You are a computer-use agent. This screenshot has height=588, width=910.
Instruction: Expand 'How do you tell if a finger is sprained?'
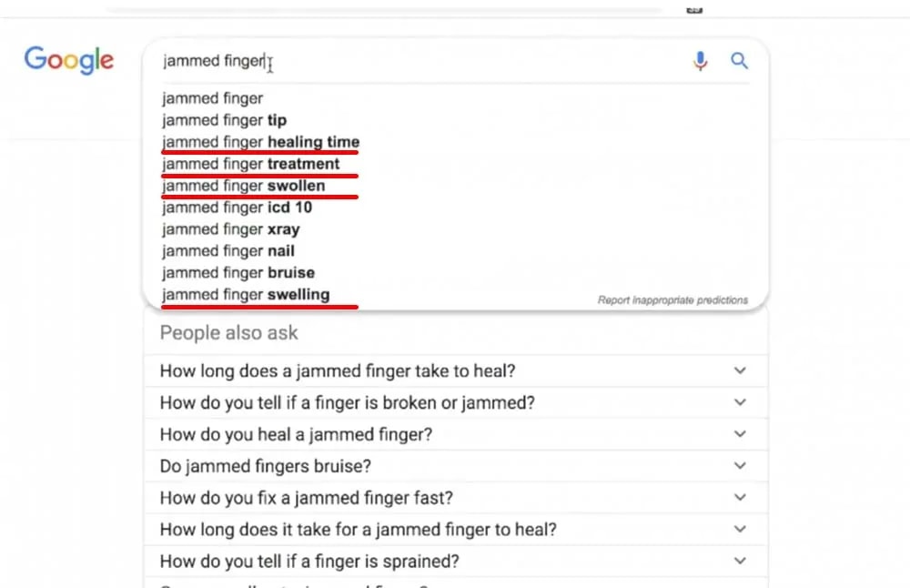tap(456, 562)
